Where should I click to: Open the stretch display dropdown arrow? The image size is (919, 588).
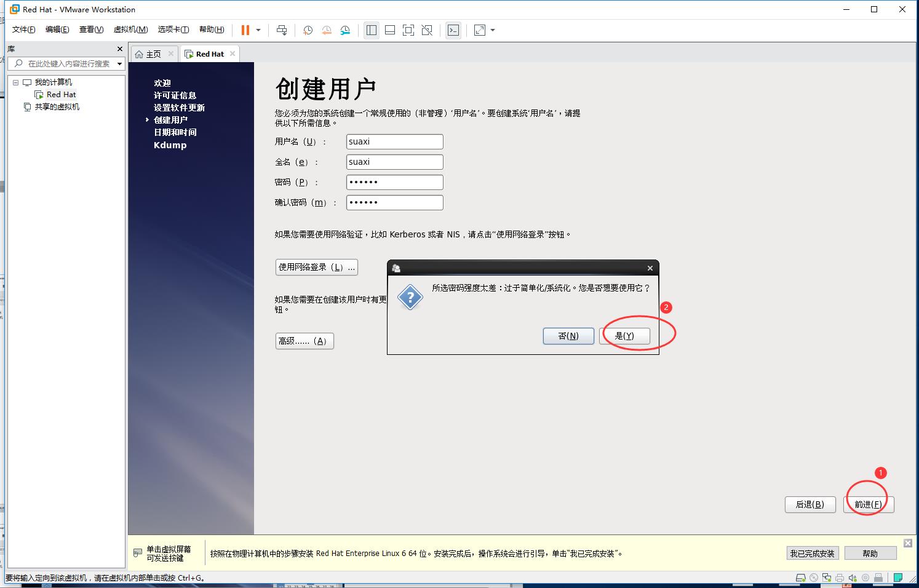pos(493,30)
